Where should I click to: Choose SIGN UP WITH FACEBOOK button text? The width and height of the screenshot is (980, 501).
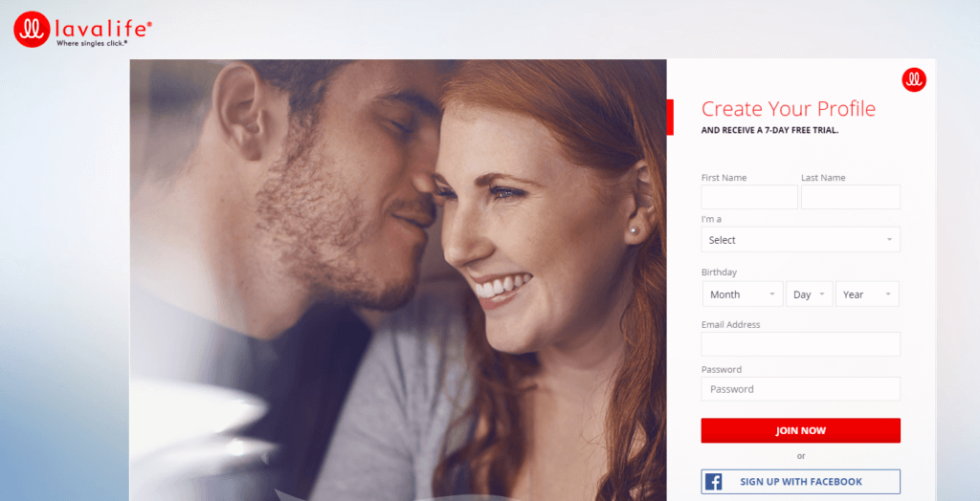[801, 482]
